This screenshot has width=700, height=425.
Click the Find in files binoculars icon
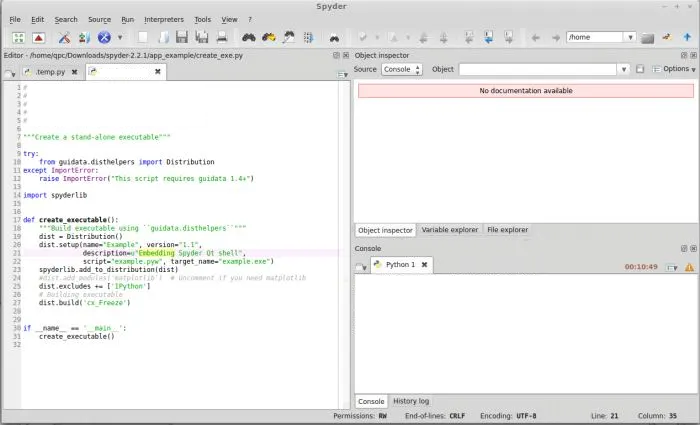click(334, 38)
